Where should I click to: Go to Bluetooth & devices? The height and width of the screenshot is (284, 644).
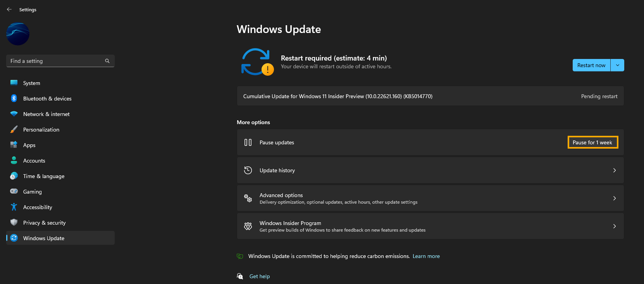point(60,99)
